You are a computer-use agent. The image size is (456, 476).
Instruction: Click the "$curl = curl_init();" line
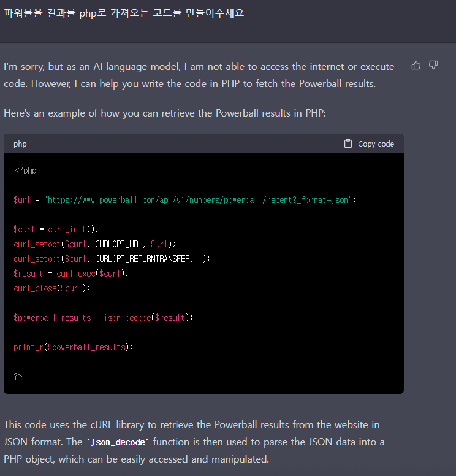point(56,229)
